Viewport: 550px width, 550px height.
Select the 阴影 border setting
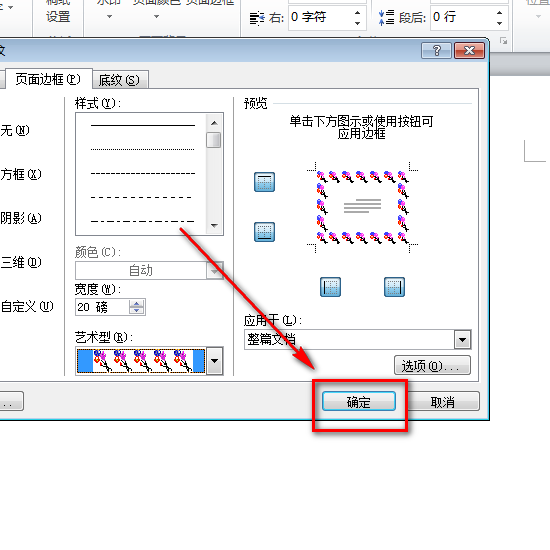(21, 218)
